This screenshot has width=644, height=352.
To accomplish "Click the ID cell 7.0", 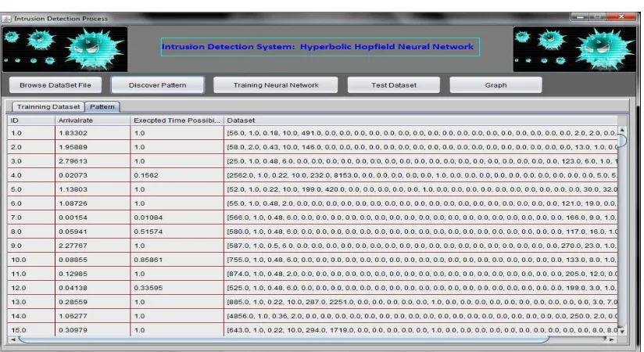I will pos(31,217).
